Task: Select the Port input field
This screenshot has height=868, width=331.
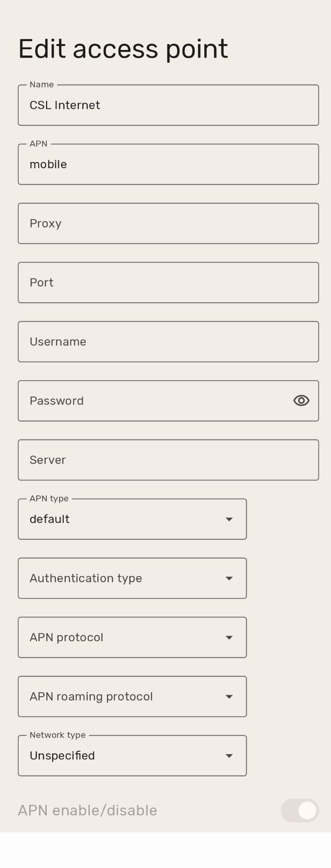Action: pyautogui.click(x=168, y=283)
